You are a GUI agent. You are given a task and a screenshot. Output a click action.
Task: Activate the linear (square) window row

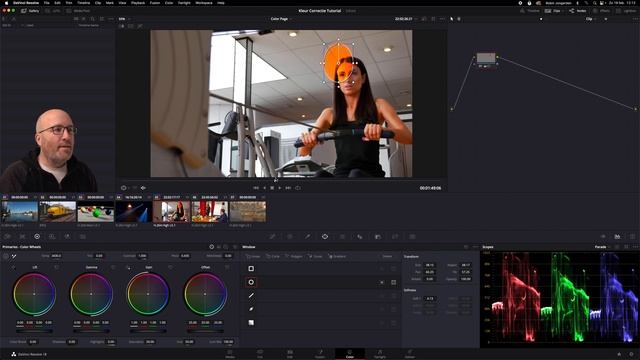coord(321,269)
